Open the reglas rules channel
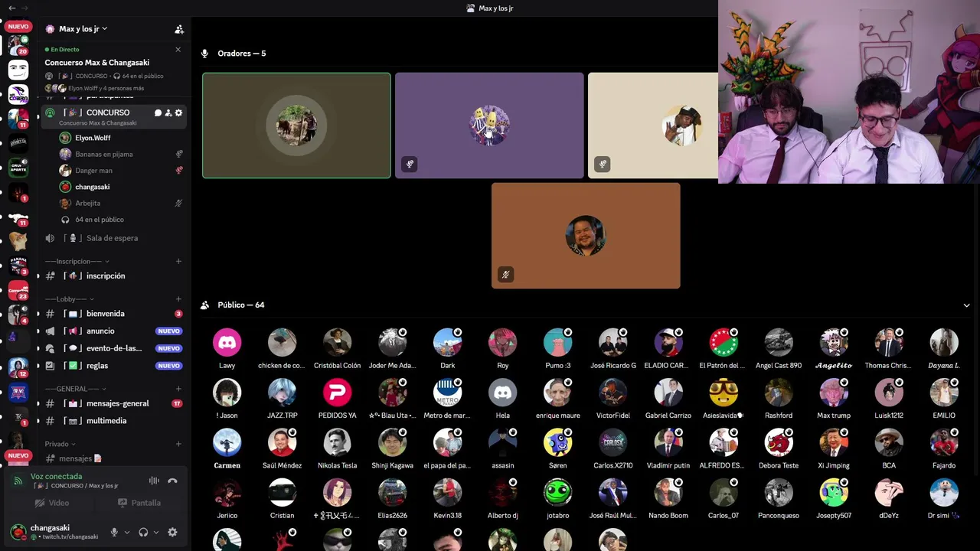The image size is (980, 551). (x=113, y=366)
